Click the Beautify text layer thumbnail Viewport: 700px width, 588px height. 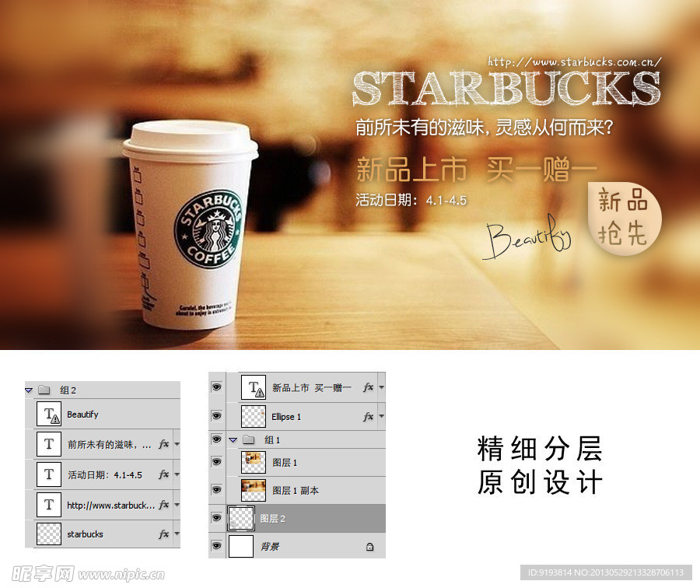(x=49, y=415)
